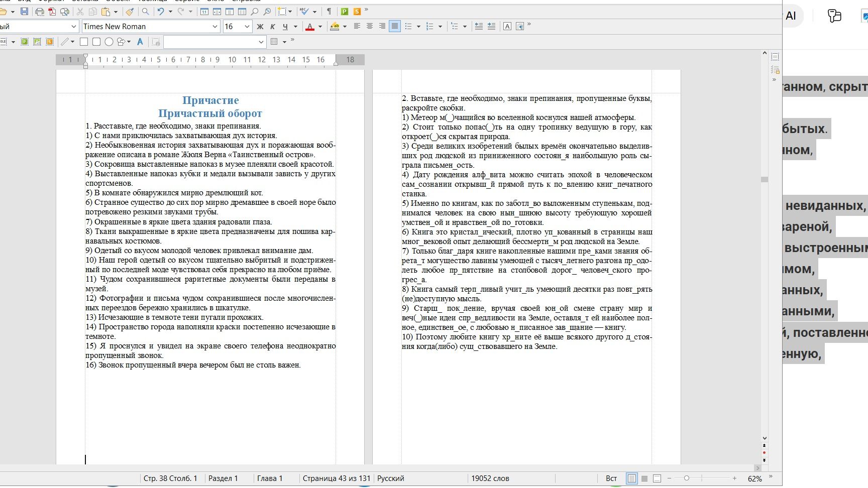Activate the clone formatting paintbrush
Image resolution: width=868 pixels, height=488 pixels.
tap(130, 12)
